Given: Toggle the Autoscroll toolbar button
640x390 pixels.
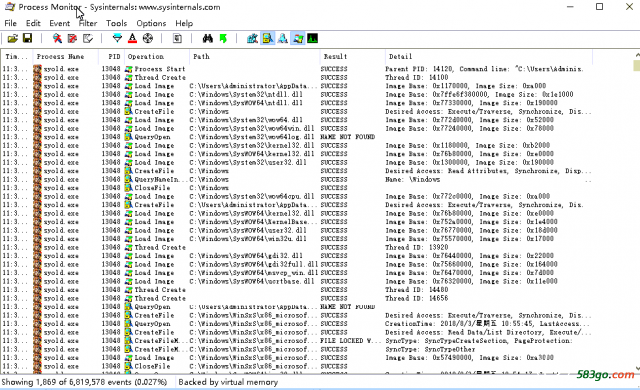Looking at the screenshot, I should click(x=72, y=39).
